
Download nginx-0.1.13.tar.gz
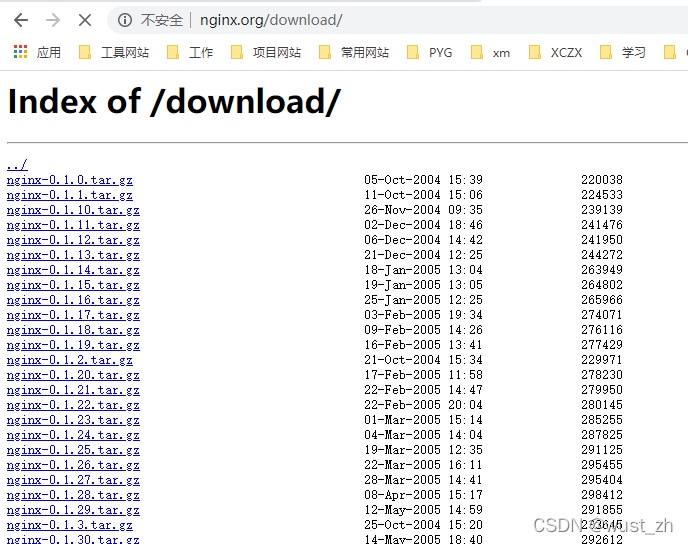[73, 255]
